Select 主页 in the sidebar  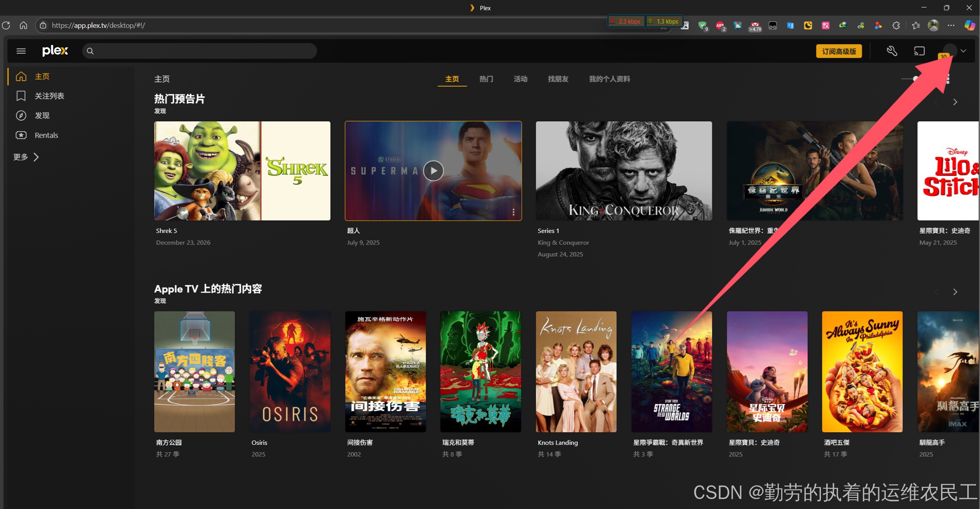coord(42,76)
